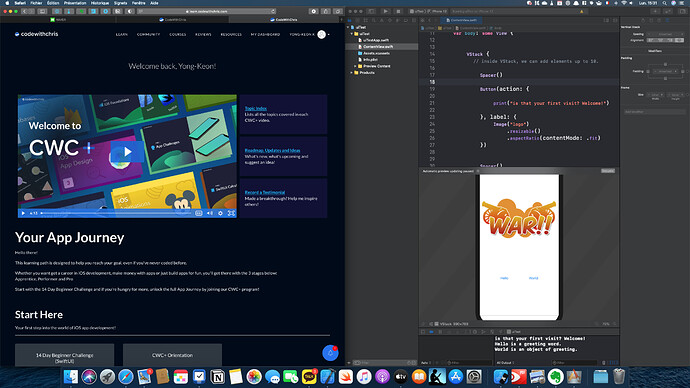Open the Historique menu

(x=100, y=3)
